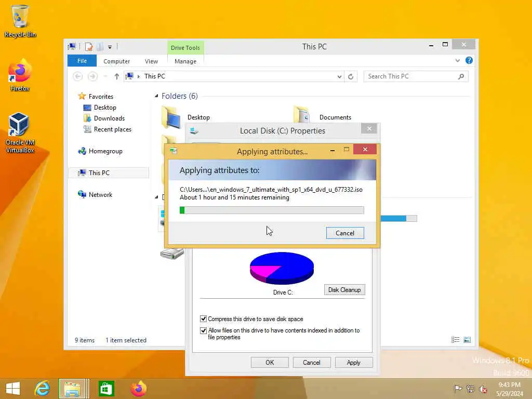
Task: Toggle Allow files to have contents indexed
Action: [x=203, y=330]
